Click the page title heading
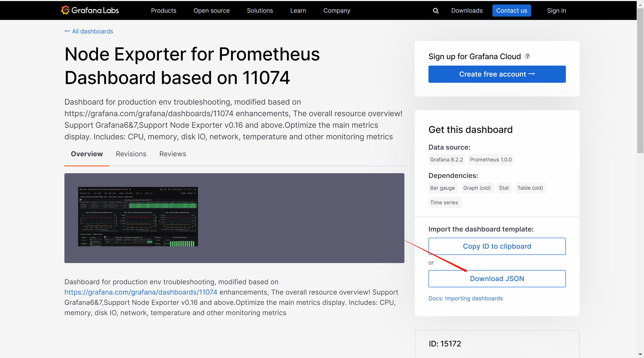 click(x=192, y=66)
